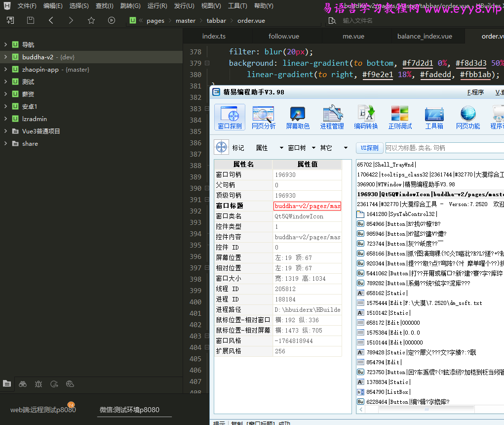The image size is (504, 425).
Task: Open the 进程管理 process manager
Action: click(332, 118)
